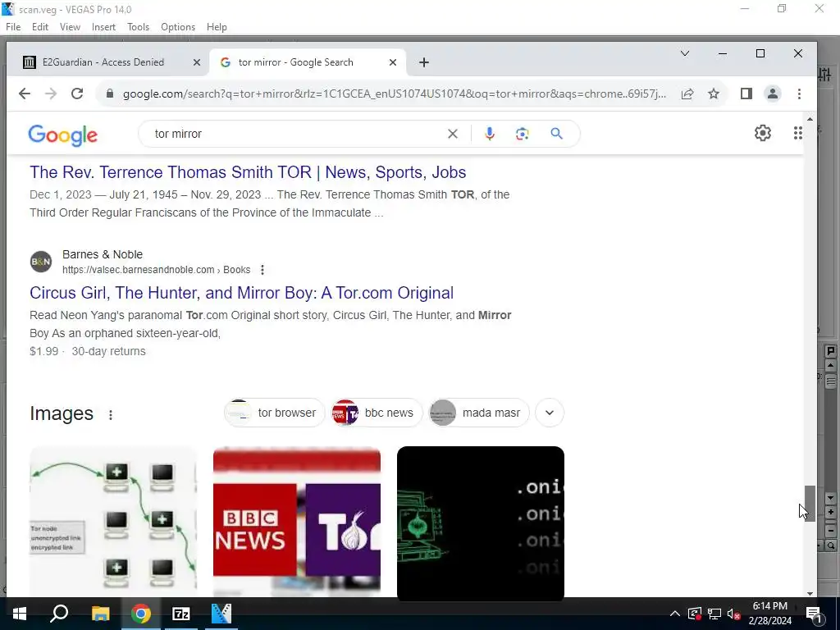Reload the Google search page
This screenshot has height=630, width=840.
(x=77, y=94)
